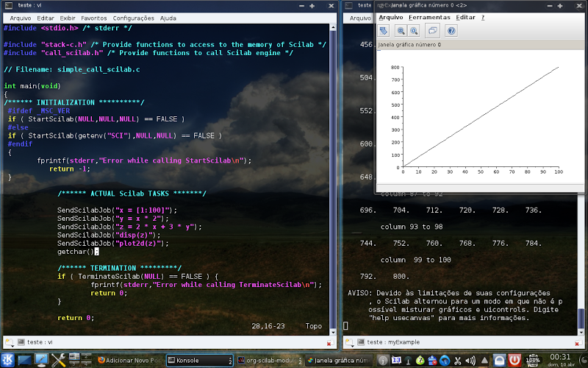
Task: Click the code line SendScilabJob("plot2d(z)")
Action: tap(113, 244)
